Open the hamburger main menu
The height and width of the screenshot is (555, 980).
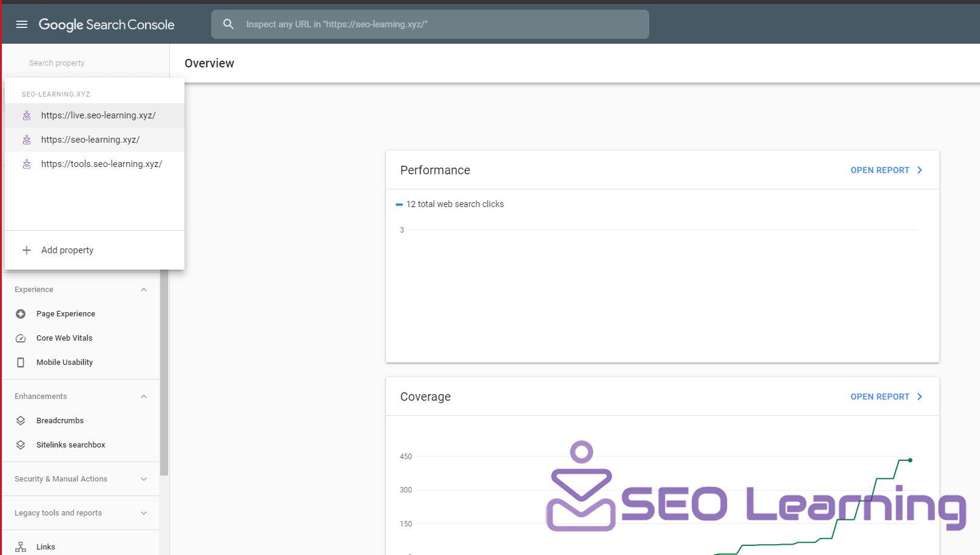click(x=22, y=24)
